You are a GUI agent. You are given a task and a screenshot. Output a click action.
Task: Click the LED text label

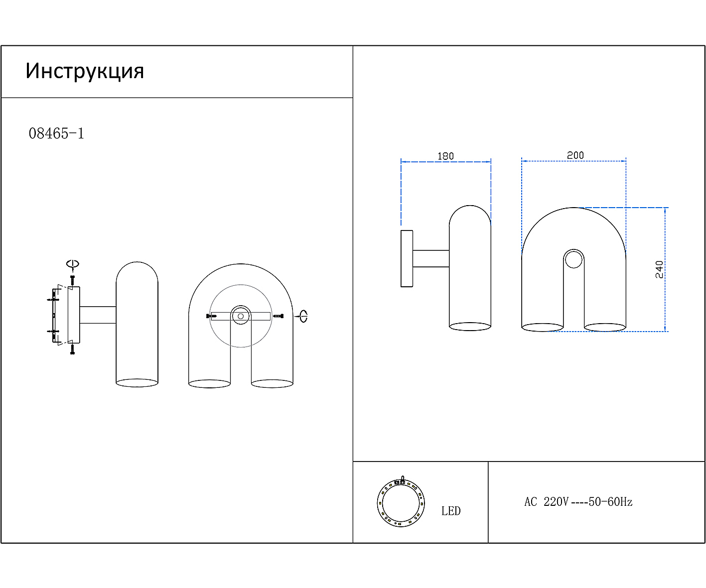[450, 511]
